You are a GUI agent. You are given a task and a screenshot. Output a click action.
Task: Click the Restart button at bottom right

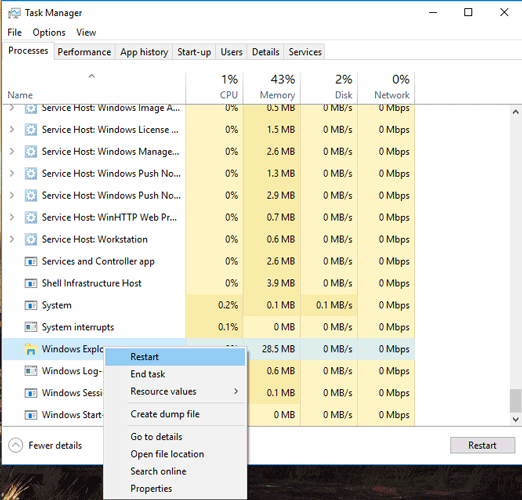click(x=482, y=445)
